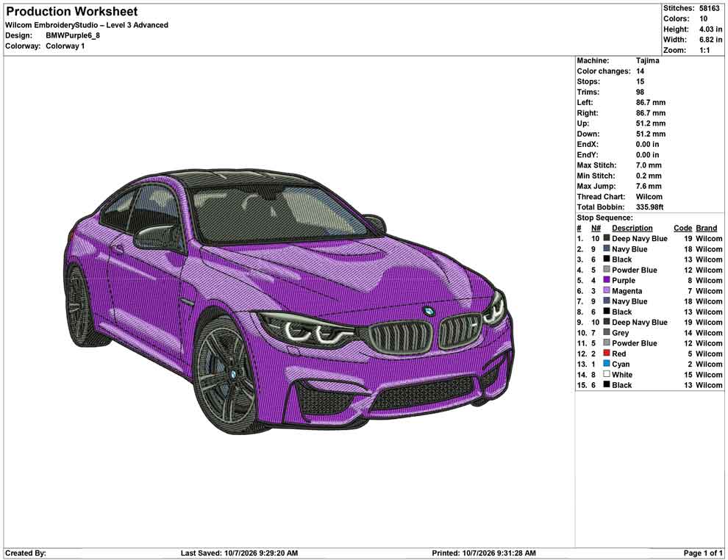Click the Description column header
728x560 pixels.
coord(632,228)
